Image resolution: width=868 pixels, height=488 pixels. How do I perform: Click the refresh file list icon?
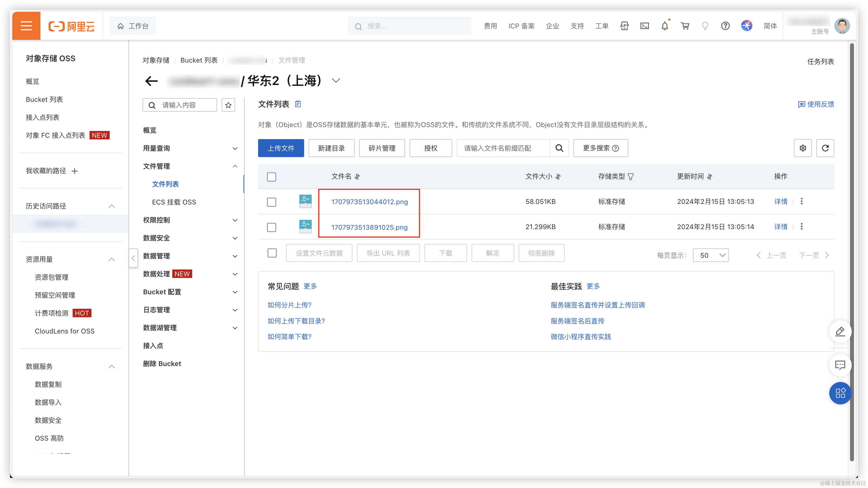[825, 148]
